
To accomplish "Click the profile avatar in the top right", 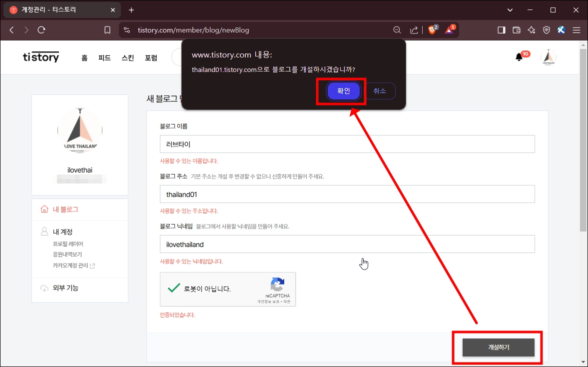I will [x=548, y=56].
